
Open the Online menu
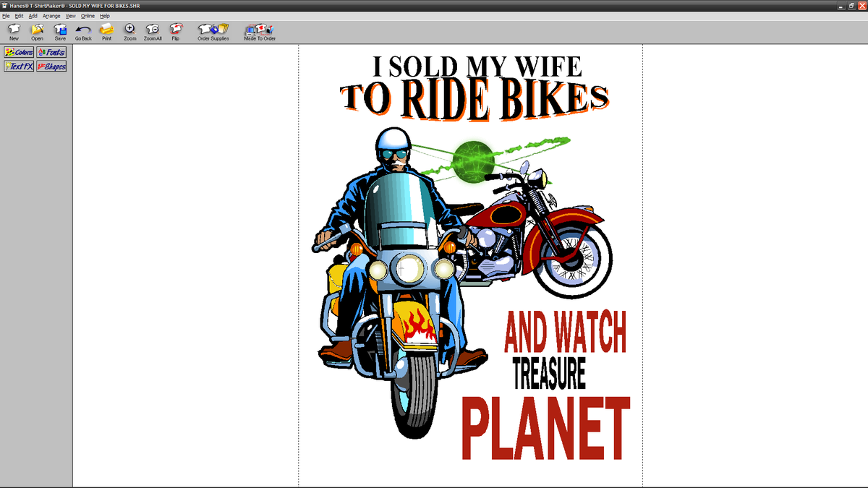click(88, 16)
